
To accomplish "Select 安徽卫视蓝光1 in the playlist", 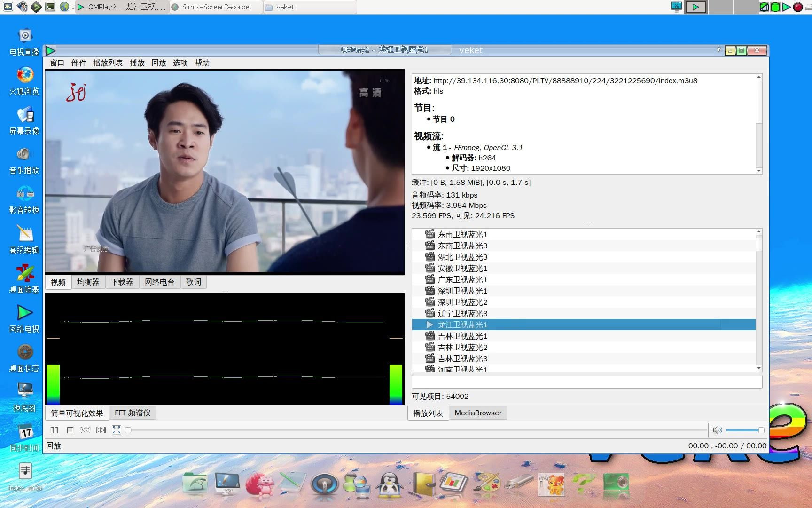I will pos(584,268).
